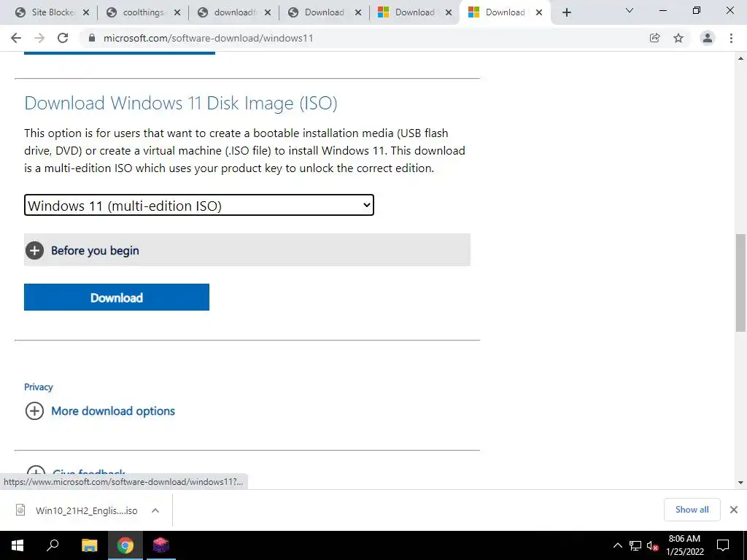Open the Windows notification center
The width and height of the screenshot is (747, 560).
(723, 545)
